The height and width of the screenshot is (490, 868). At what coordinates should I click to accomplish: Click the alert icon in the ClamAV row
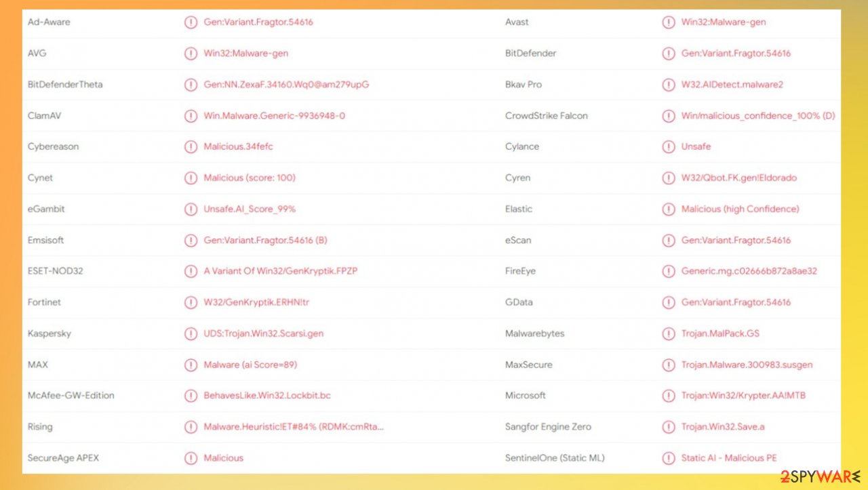point(191,116)
